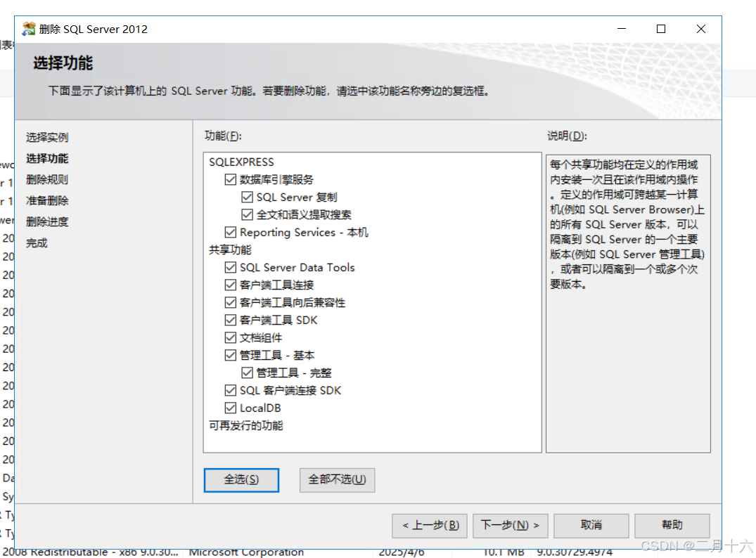The height and width of the screenshot is (558, 756).
Task: Uncheck Reporting Services - 本机 checkbox
Action: point(231,232)
